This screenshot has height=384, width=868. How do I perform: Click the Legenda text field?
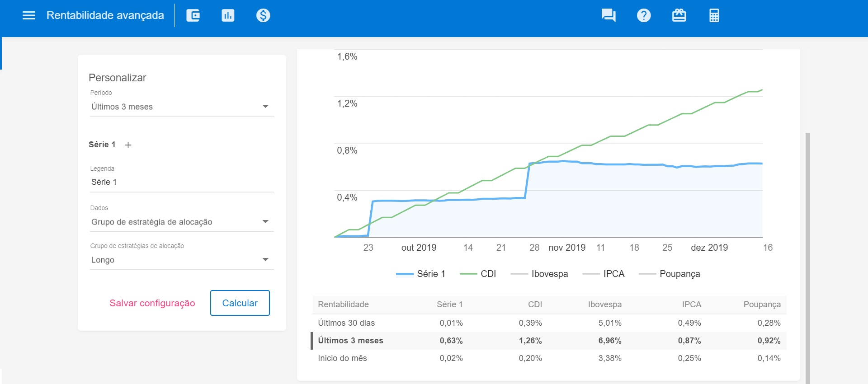tap(181, 182)
